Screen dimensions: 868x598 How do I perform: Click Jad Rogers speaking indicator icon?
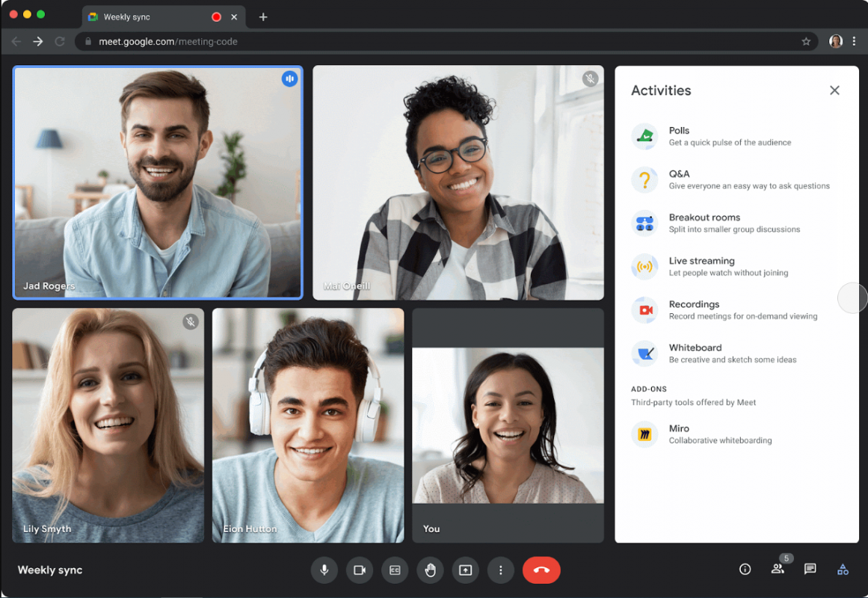pyautogui.click(x=289, y=79)
